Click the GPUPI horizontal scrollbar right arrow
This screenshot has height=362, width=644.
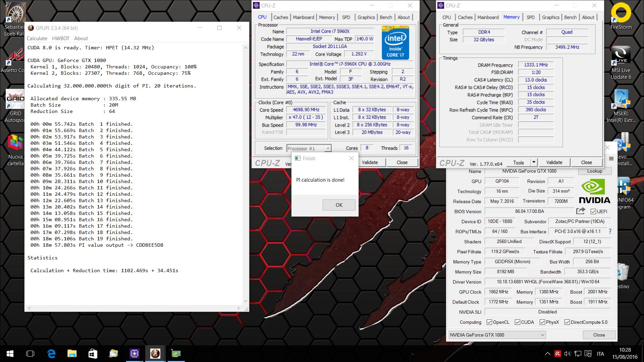pos(238,308)
